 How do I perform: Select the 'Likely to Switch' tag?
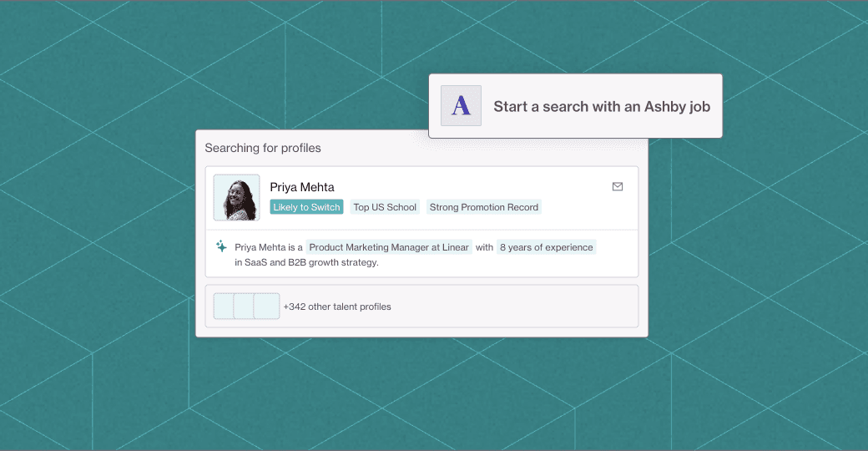pos(306,207)
